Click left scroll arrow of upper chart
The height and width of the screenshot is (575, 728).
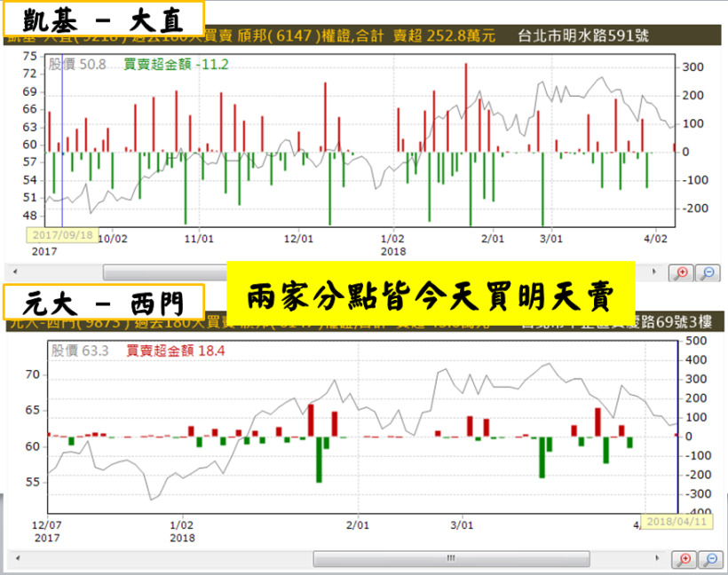click(15, 272)
